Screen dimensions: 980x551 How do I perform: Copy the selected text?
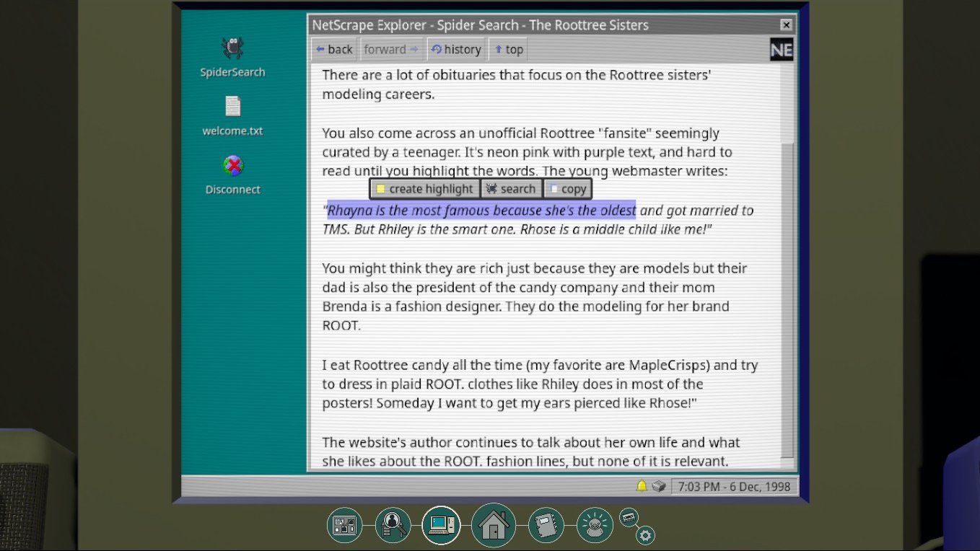click(567, 189)
